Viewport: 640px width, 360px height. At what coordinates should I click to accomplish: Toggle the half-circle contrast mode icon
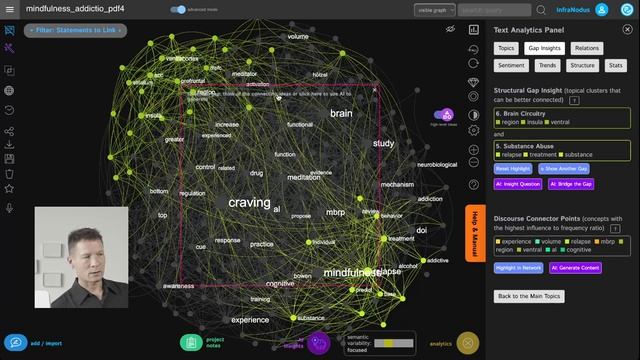[x=473, y=115]
